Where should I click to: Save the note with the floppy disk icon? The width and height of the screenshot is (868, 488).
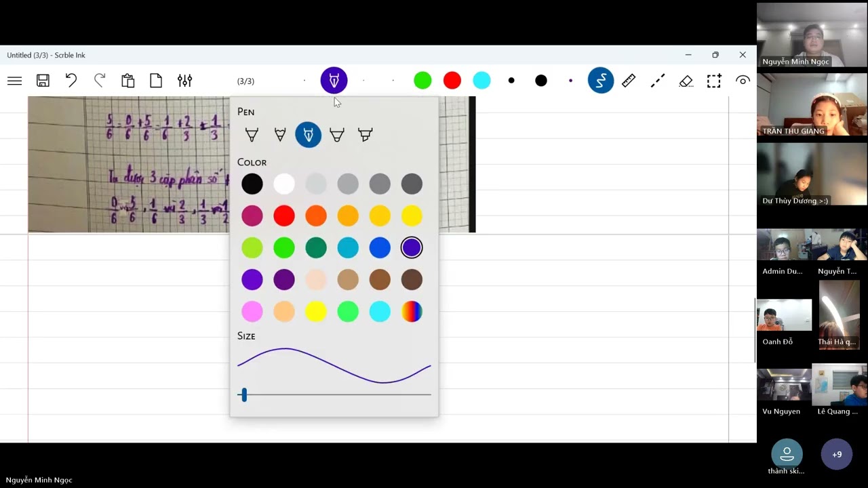[x=43, y=81]
